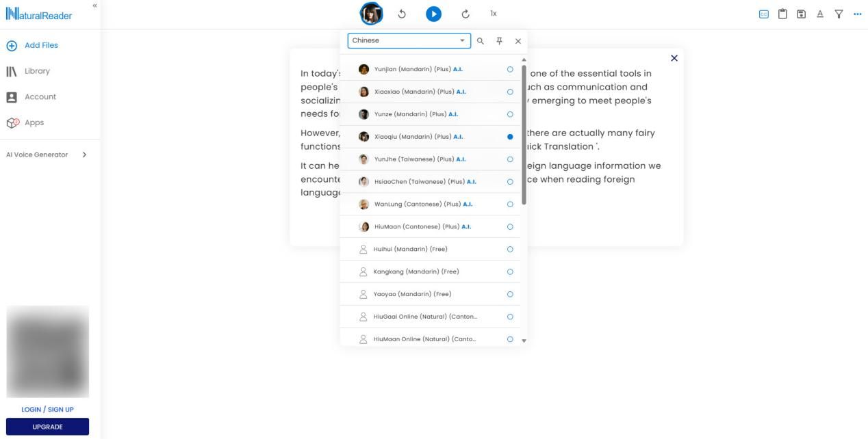Click the clipboard paste icon
This screenshot has height=439, width=868.
[x=782, y=14]
